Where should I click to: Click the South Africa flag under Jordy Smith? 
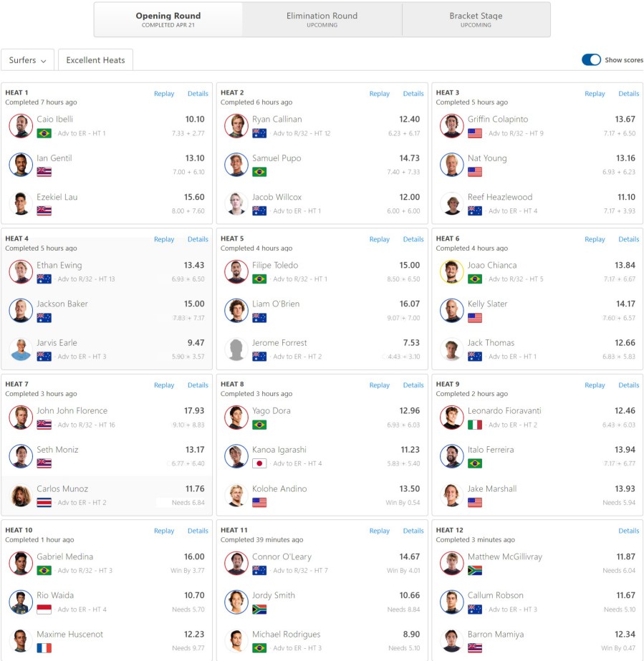point(259,609)
